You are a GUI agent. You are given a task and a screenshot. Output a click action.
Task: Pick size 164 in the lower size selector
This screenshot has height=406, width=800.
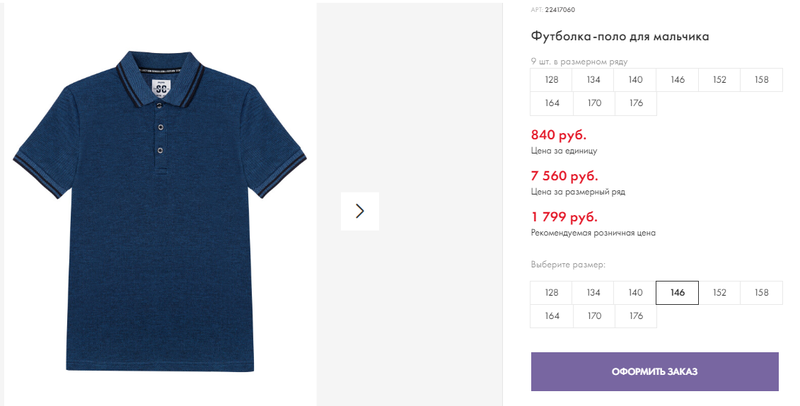[x=552, y=316]
